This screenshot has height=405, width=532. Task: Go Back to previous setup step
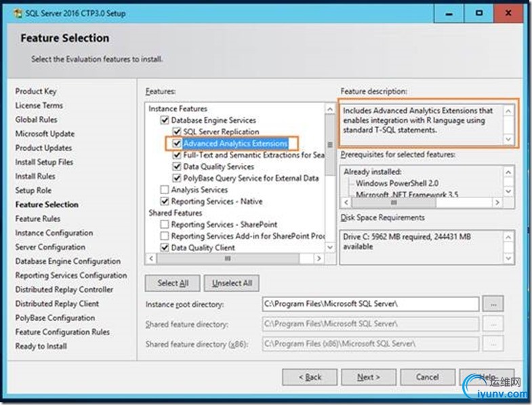[310, 377]
